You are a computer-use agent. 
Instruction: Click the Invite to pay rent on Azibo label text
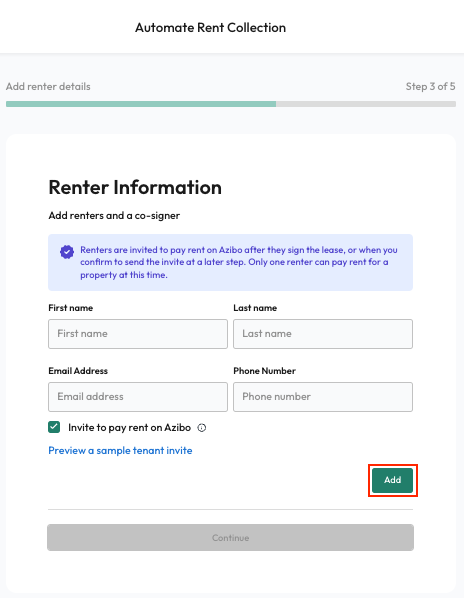[x=129, y=428]
